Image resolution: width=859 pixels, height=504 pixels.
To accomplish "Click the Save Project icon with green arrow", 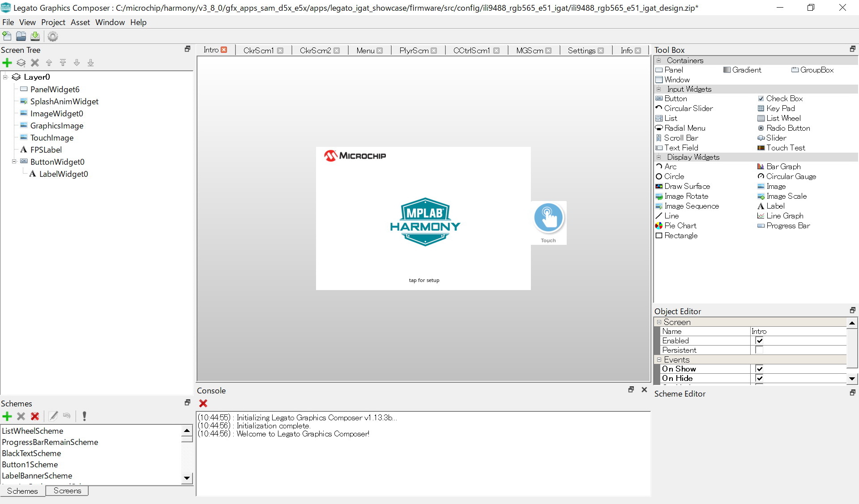I will 35,36.
